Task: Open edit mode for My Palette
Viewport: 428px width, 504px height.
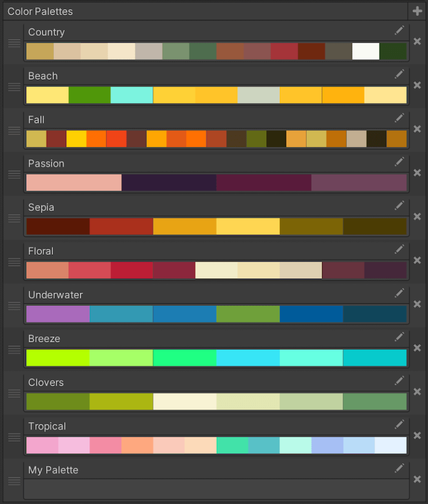Action: [x=399, y=468]
